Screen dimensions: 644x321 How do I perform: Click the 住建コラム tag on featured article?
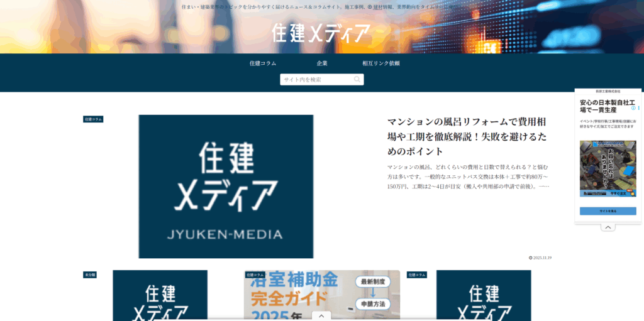[x=93, y=119]
